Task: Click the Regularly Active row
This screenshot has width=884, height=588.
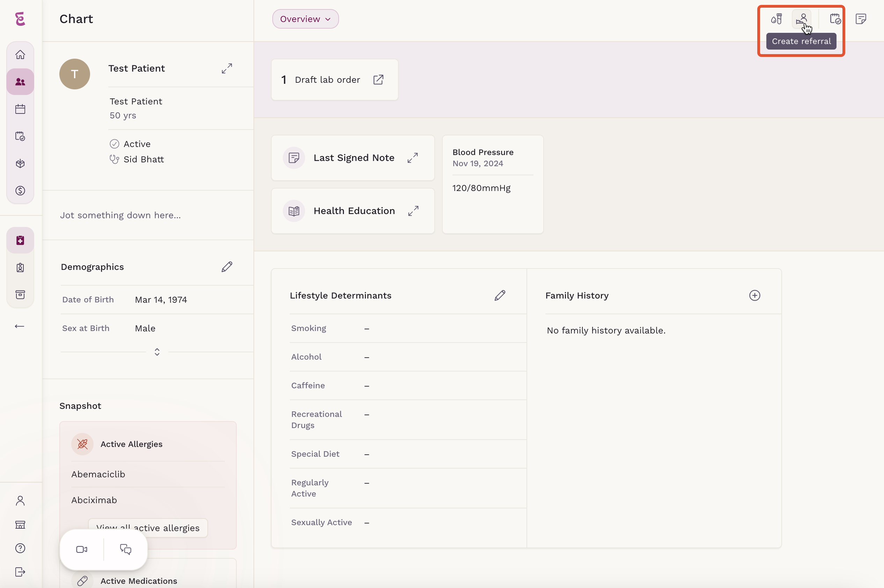Action: (408, 488)
